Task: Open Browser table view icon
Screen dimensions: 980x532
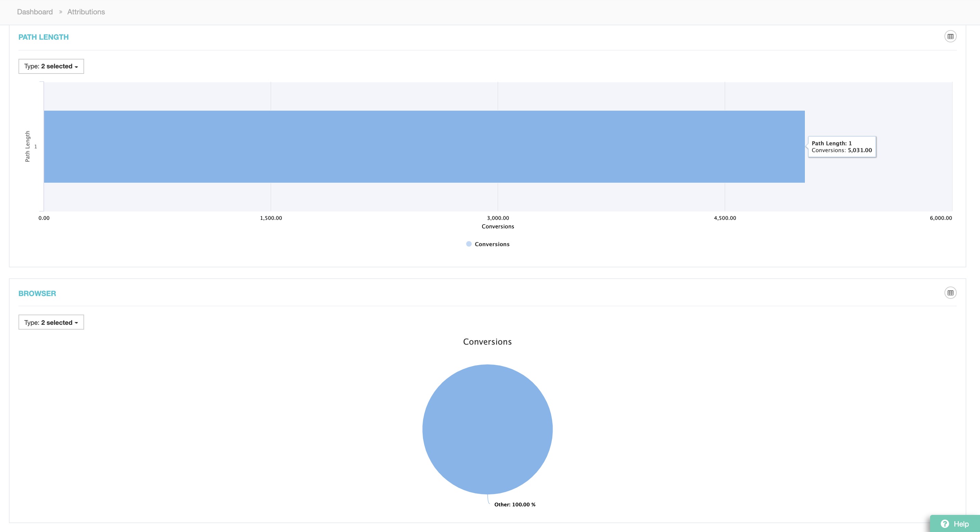Action: [950, 293]
